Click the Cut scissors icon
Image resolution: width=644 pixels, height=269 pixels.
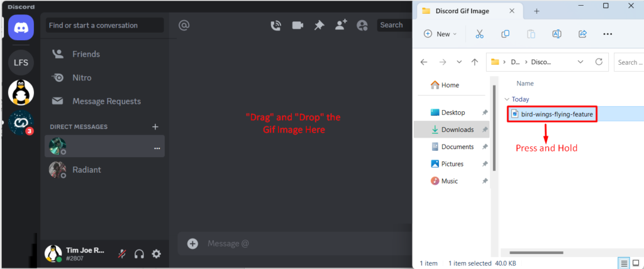point(479,34)
